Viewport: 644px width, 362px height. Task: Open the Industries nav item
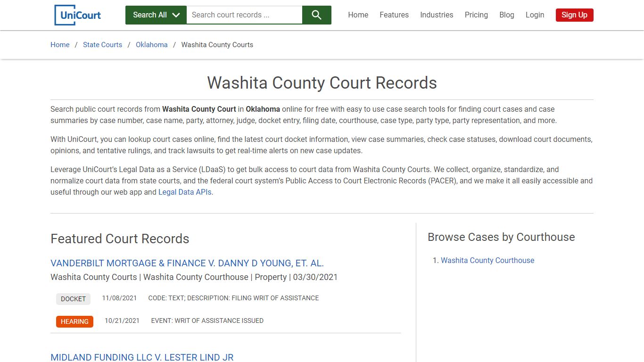coord(437,15)
